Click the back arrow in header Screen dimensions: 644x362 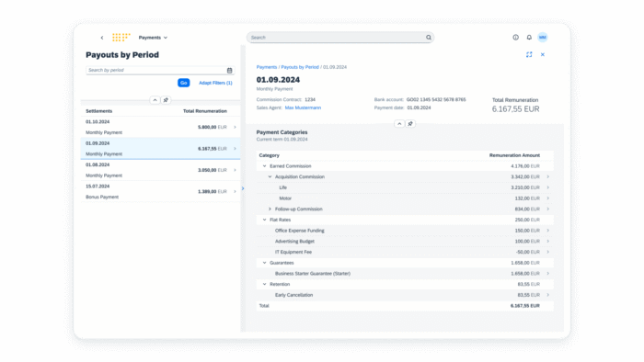coord(102,38)
